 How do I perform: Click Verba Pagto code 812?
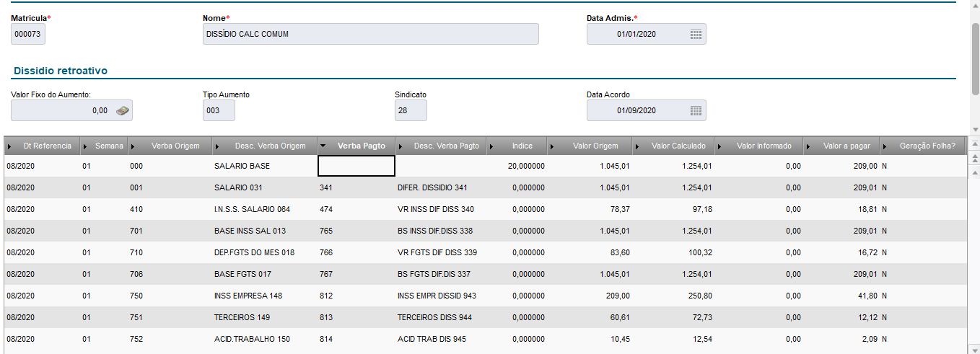pyautogui.click(x=327, y=296)
